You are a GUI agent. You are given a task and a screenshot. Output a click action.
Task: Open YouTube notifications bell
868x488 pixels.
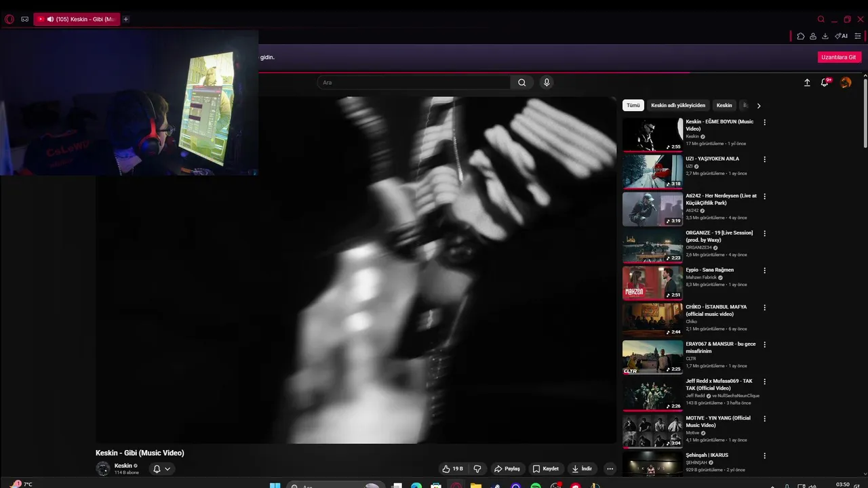(825, 83)
